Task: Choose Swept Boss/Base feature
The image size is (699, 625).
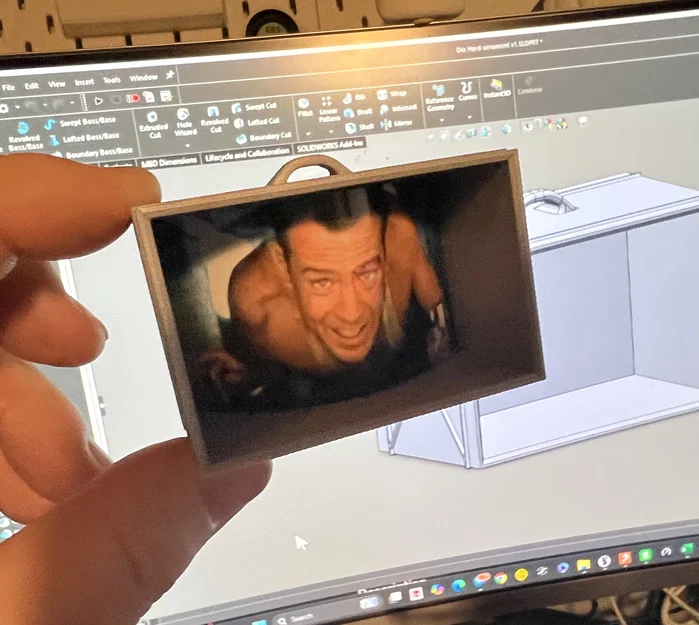Action: pyautogui.click(x=81, y=122)
